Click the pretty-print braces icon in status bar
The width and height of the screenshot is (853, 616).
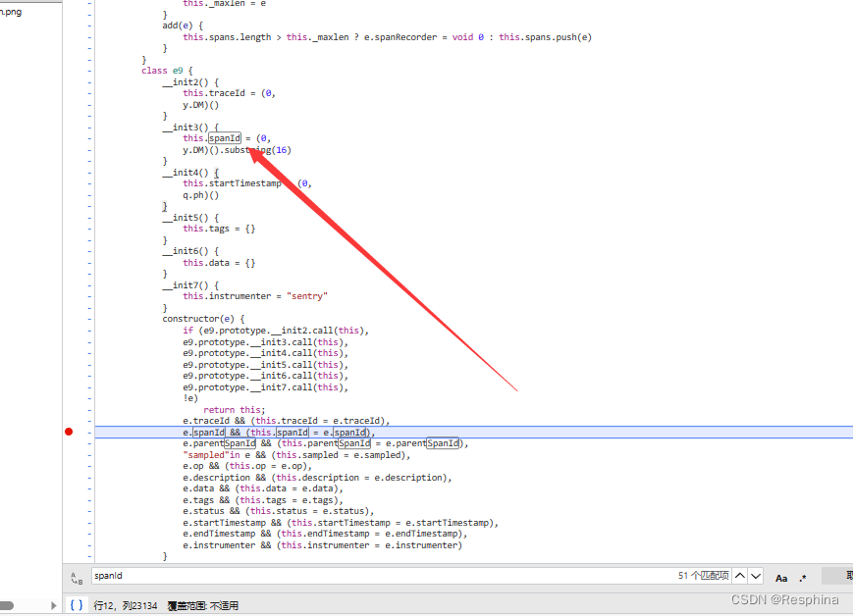[x=77, y=605]
